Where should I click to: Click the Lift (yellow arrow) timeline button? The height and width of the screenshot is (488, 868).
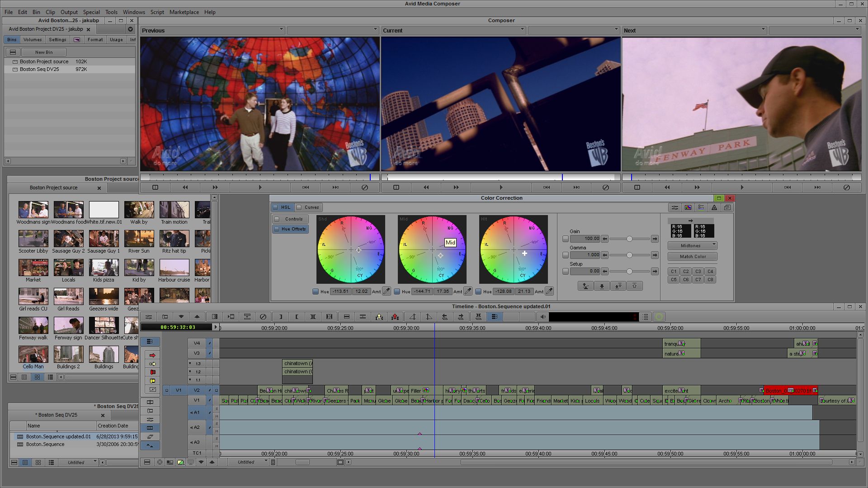[379, 317]
